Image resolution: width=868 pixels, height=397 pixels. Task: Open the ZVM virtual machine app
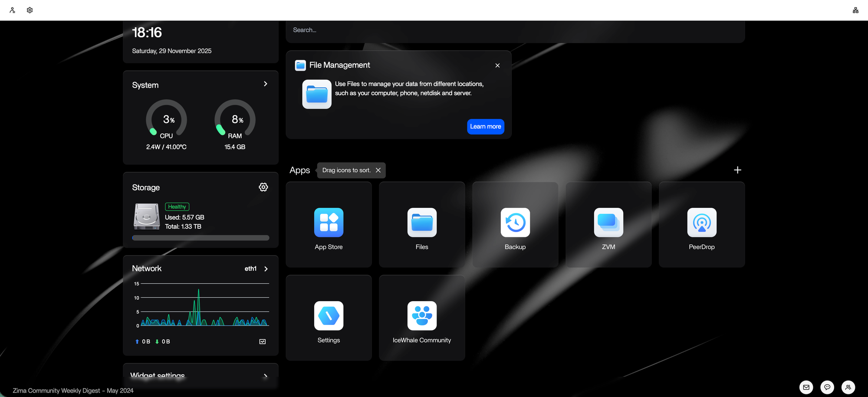click(608, 223)
